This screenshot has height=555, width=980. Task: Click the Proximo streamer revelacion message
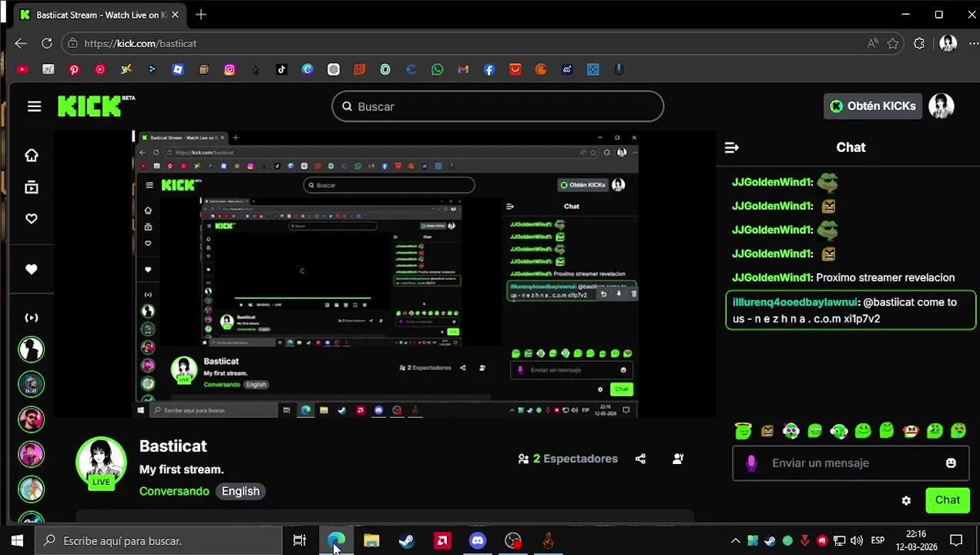[x=885, y=277]
